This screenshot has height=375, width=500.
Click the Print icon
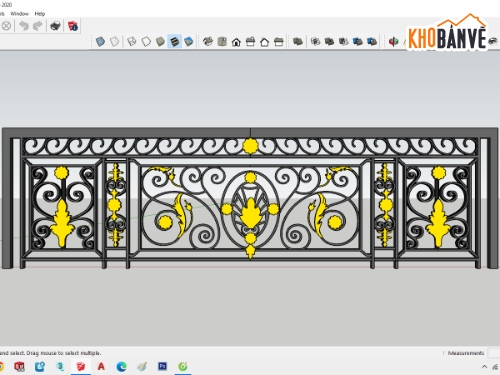coord(55,26)
